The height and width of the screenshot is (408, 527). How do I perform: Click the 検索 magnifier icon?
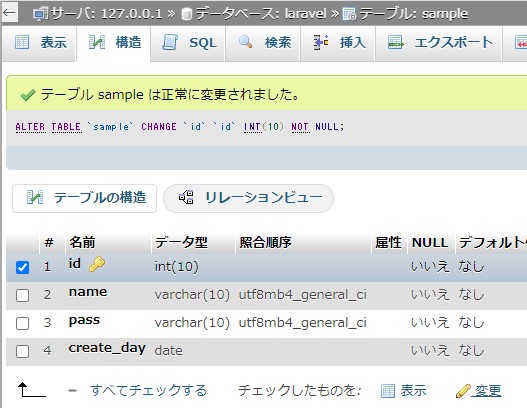pos(246,42)
